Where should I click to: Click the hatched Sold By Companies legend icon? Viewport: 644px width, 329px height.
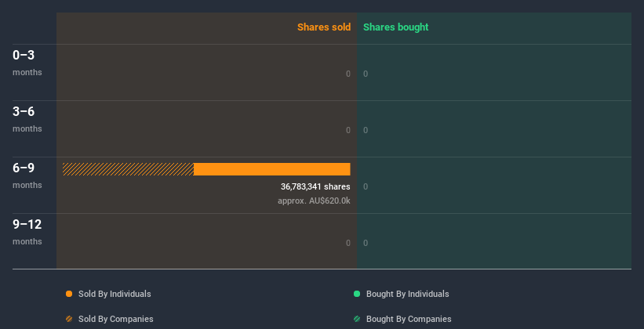[x=69, y=319]
